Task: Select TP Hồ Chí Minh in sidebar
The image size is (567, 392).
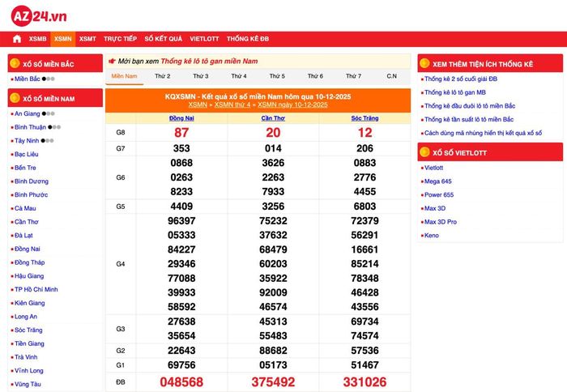Action: 36,289
